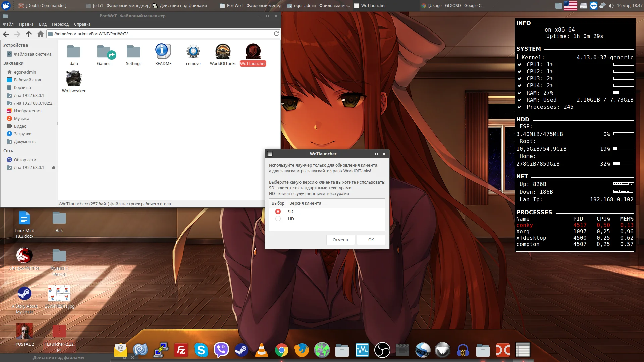Open the Файл menu

[x=8, y=24]
